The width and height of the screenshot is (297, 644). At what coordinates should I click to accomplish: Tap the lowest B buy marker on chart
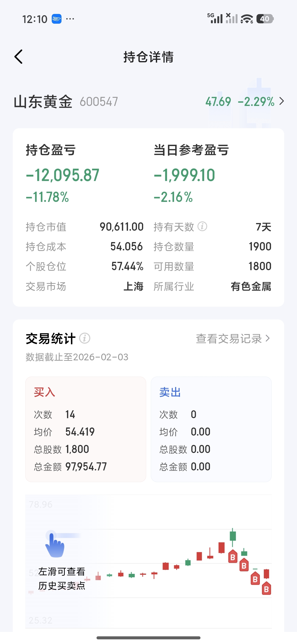[266, 588]
